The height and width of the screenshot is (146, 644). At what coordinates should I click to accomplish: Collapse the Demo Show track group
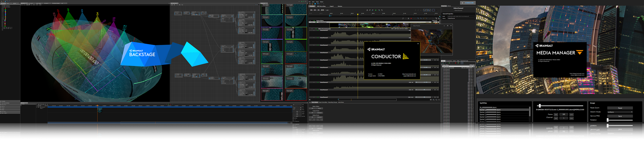[310, 21]
